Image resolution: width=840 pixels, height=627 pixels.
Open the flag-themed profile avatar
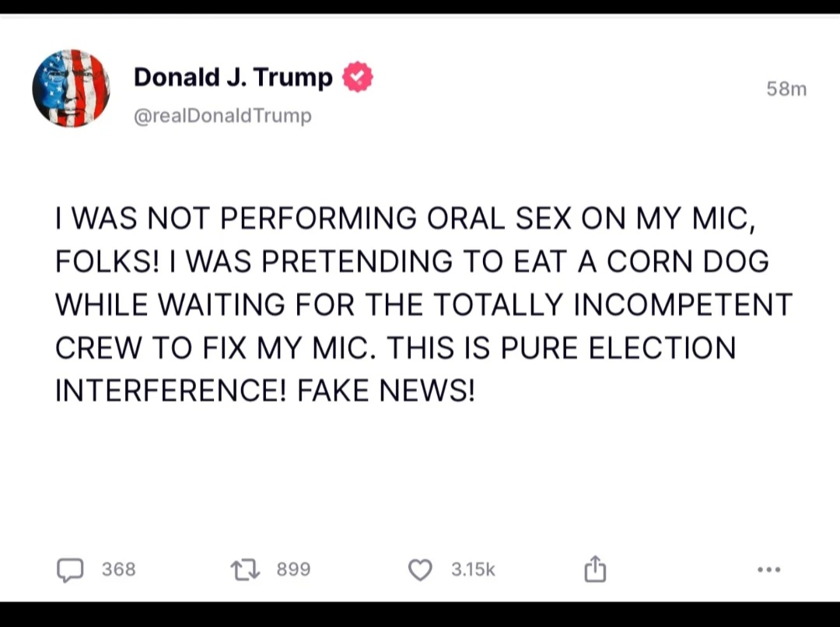click(71, 88)
